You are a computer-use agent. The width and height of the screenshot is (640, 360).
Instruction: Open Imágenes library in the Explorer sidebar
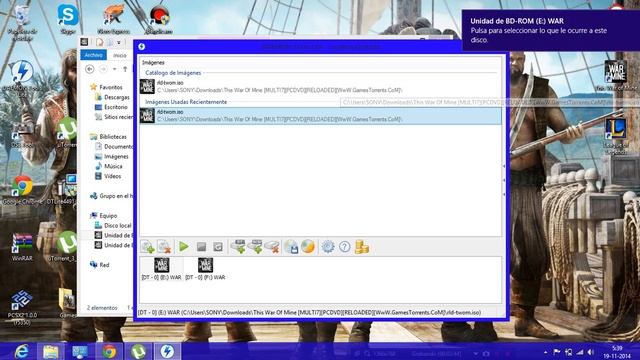(x=112, y=156)
